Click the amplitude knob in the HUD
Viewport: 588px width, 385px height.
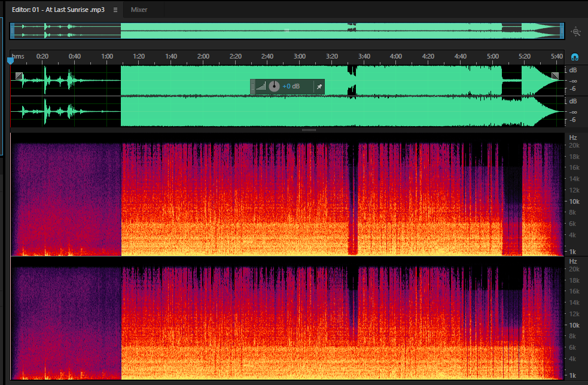coord(274,86)
